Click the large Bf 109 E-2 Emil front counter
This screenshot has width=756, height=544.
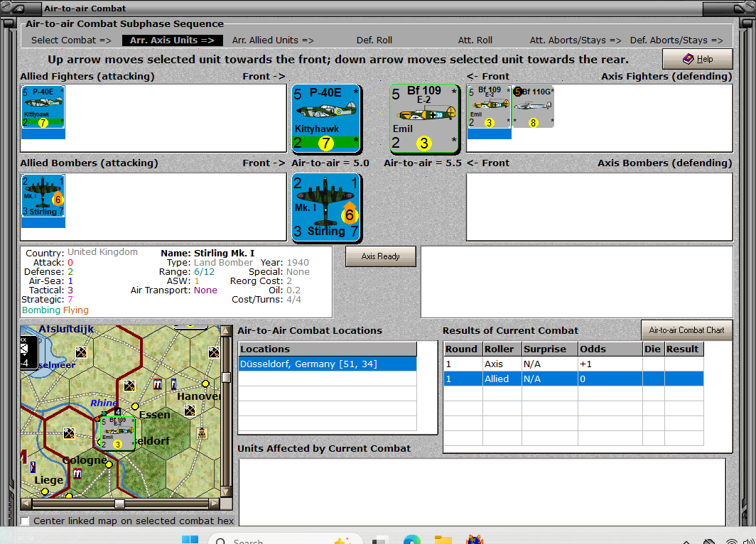424,119
